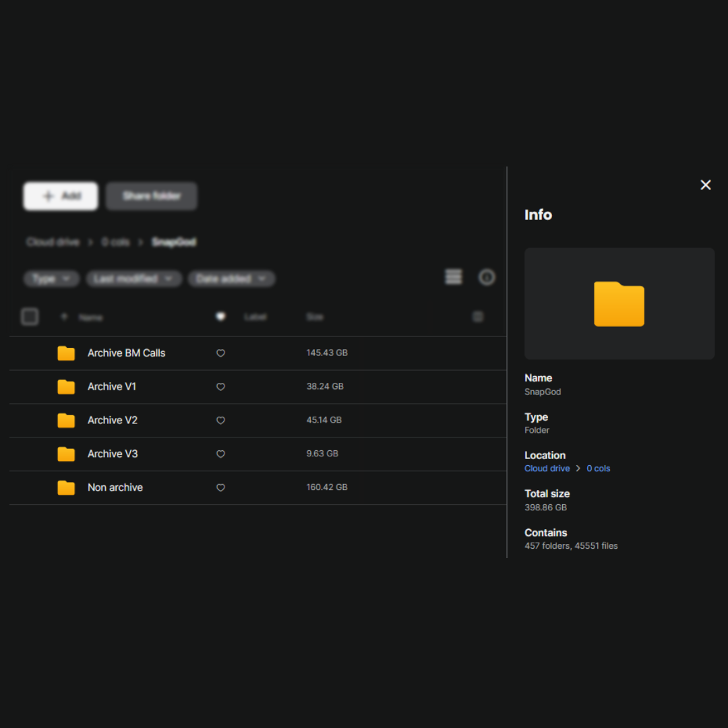Sort the list by Name column header
Viewport: 728px width, 728px height.
tap(90, 317)
